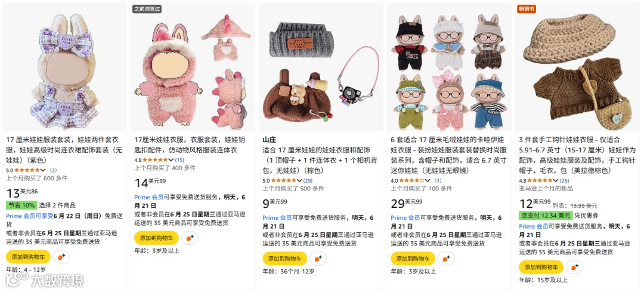
Task: Add the $9.99 brown 山庄 outfit to cart
Action: (284, 259)
